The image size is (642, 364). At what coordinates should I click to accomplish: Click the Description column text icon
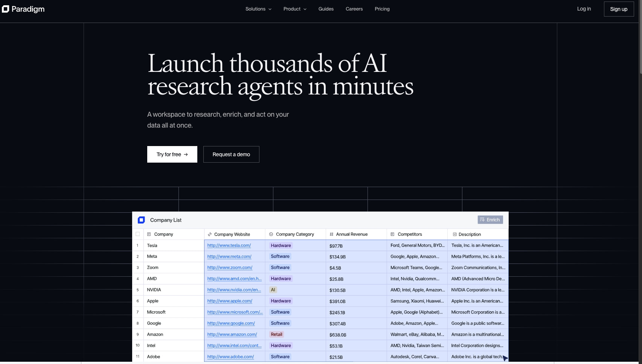[x=454, y=234]
